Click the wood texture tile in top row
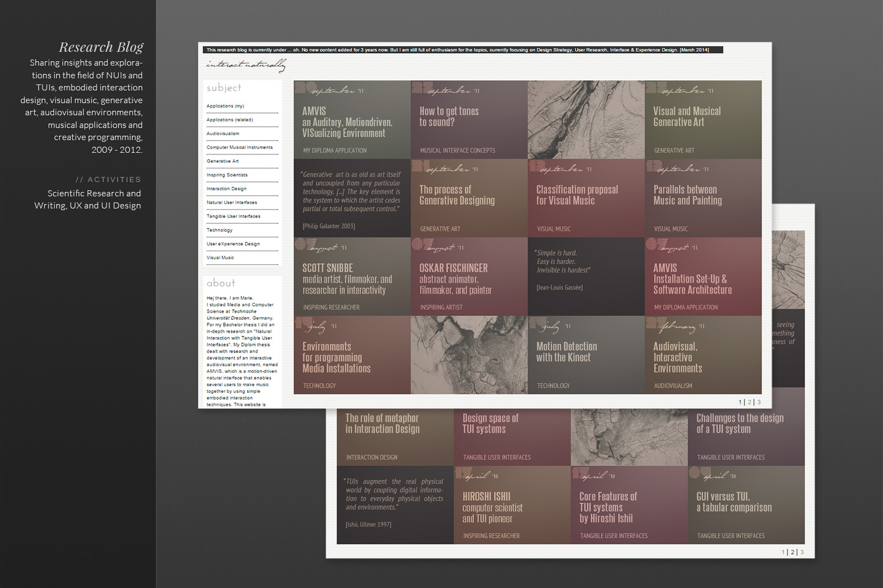Image resolution: width=883 pixels, height=588 pixels. click(x=586, y=120)
